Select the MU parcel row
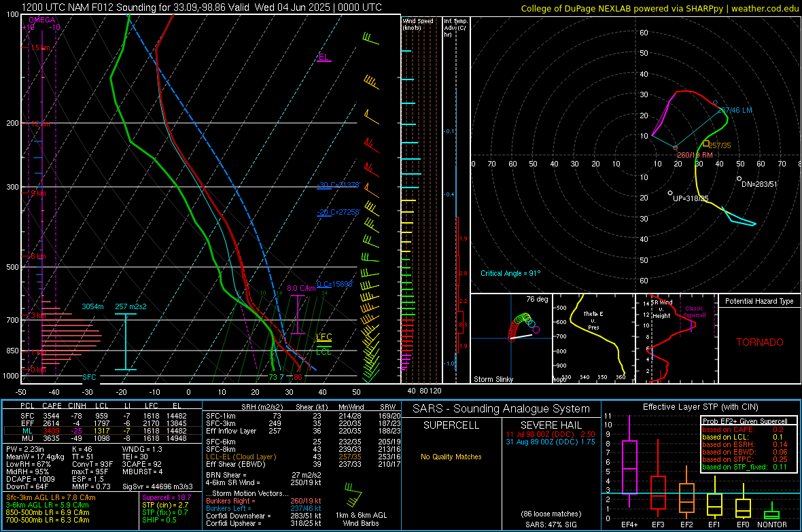 click(x=103, y=438)
